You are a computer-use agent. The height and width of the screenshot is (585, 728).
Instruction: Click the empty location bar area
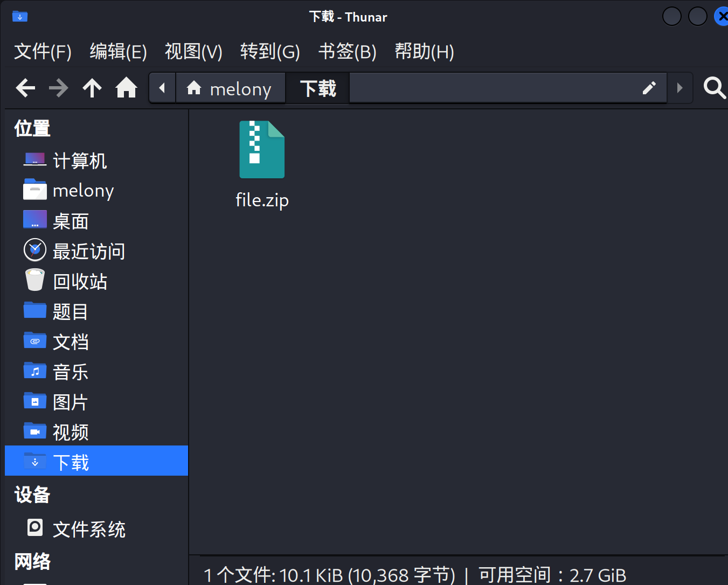point(490,88)
